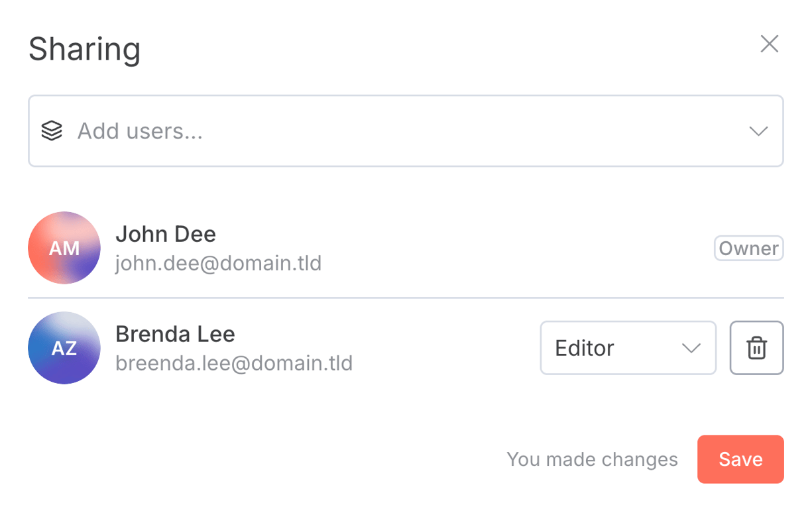This screenshot has width=812, height=509.
Task: Expand the Add users dropdown chevron
Action: coord(758,131)
